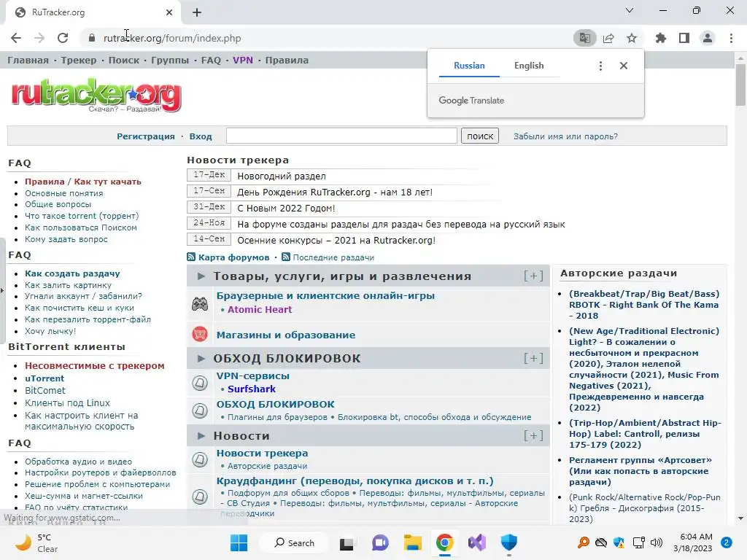Click in the site search input field
The image size is (747, 560).
tap(341, 136)
